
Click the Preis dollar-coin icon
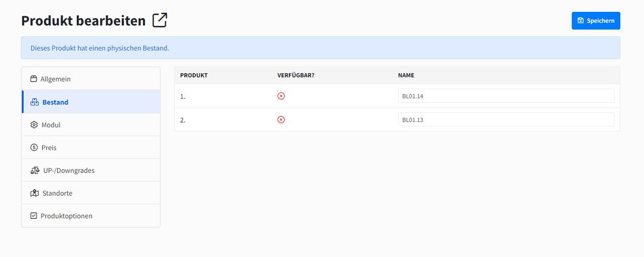click(x=34, y=147)
